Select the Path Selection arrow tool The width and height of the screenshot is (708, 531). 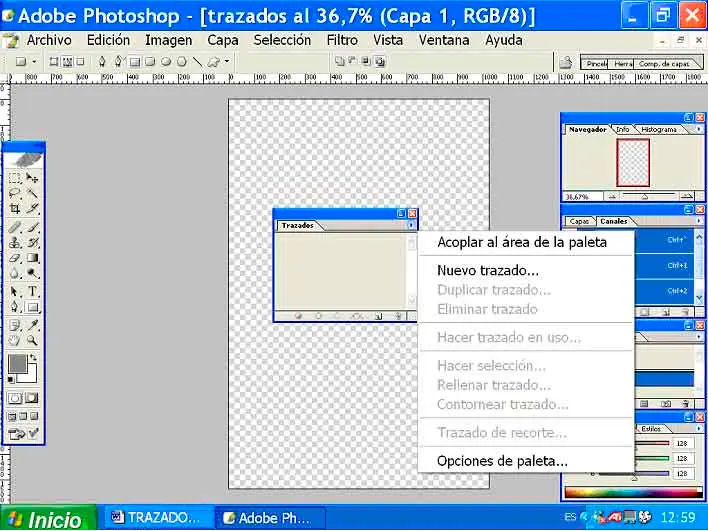pos(15,291)
